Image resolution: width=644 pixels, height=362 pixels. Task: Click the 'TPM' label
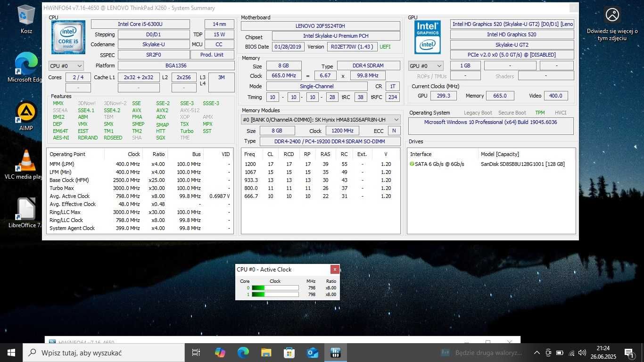[x=540, y=113]
